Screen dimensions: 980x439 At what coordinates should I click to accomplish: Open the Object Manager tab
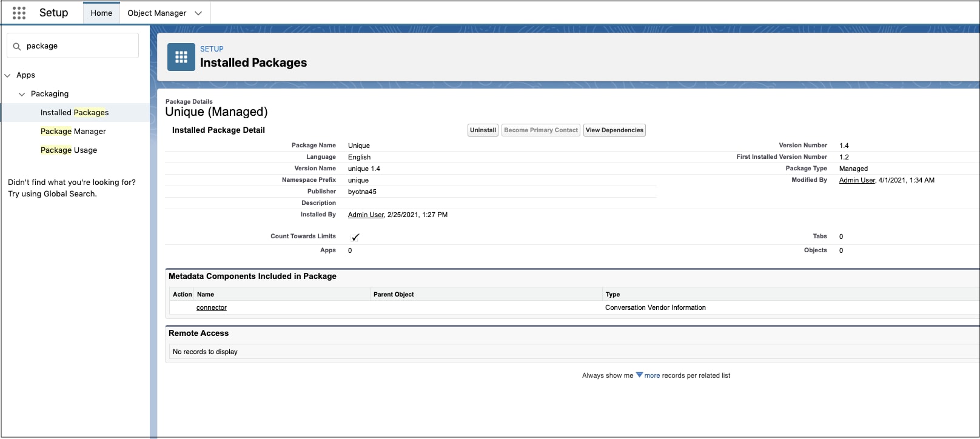(x=157, y=13)
